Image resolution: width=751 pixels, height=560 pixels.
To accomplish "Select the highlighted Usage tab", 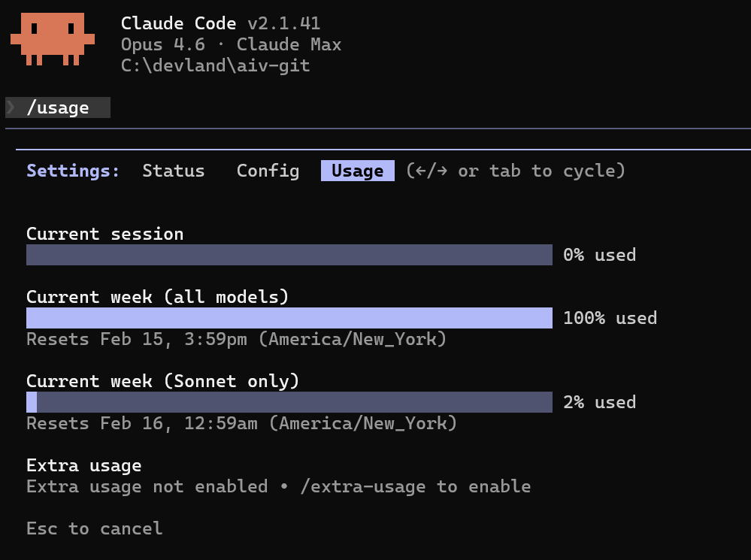I will point(357,171).
